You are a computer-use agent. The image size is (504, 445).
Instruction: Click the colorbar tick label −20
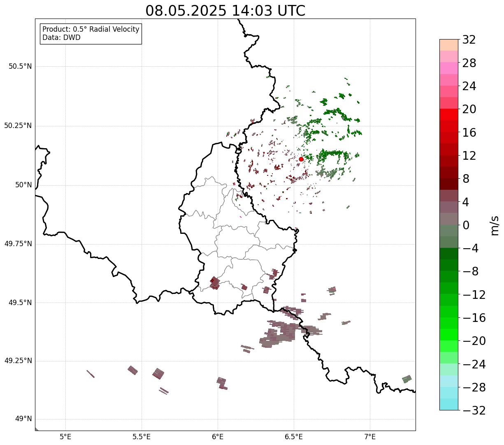tap(474, 341)
